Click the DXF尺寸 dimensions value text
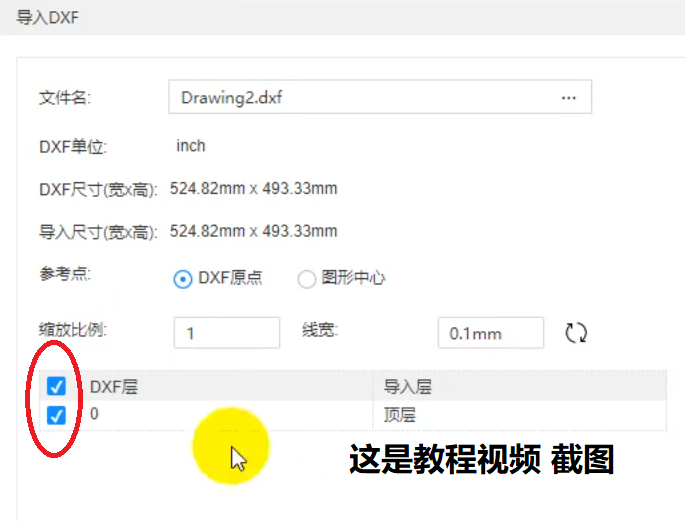The image size is (685, 521). [253, 188]
